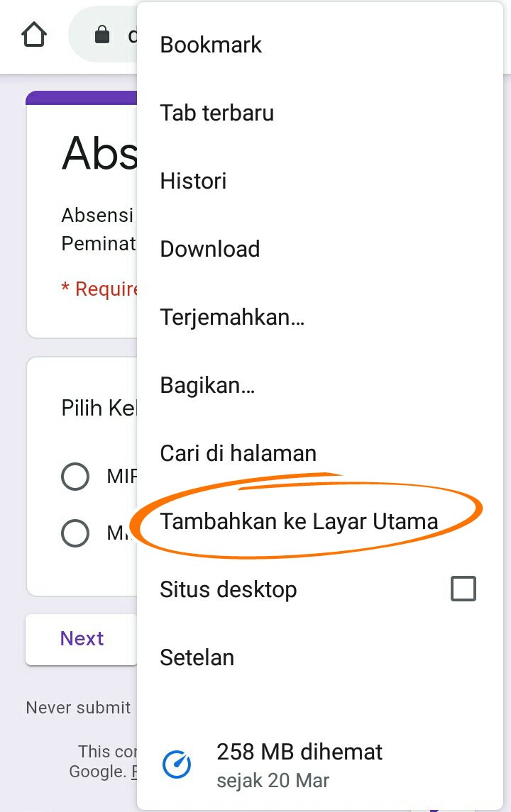The width and height of the screenshot is (511, 812).
Task: Tap the address bar beside the padlock
Action: point(131,35)
